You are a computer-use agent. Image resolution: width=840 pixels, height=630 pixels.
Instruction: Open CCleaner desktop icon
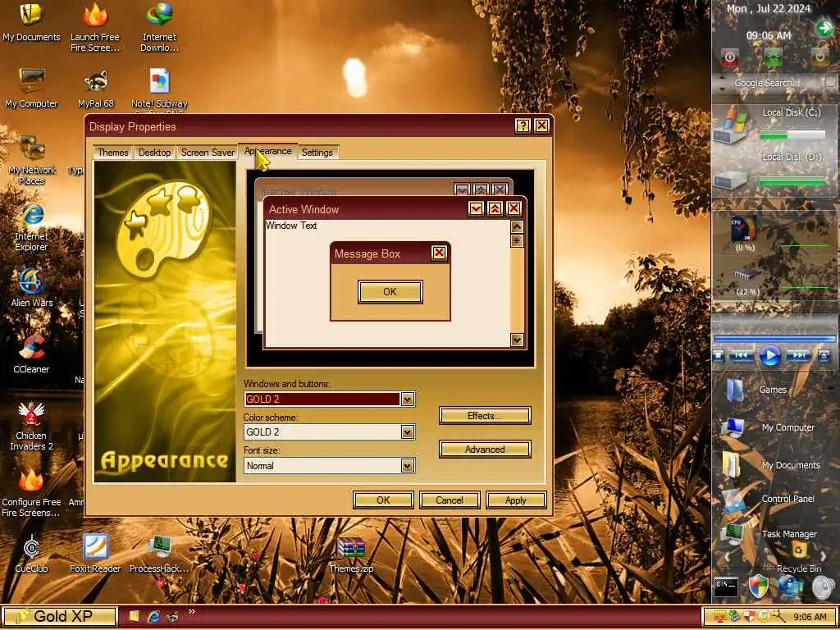point(31,354)
